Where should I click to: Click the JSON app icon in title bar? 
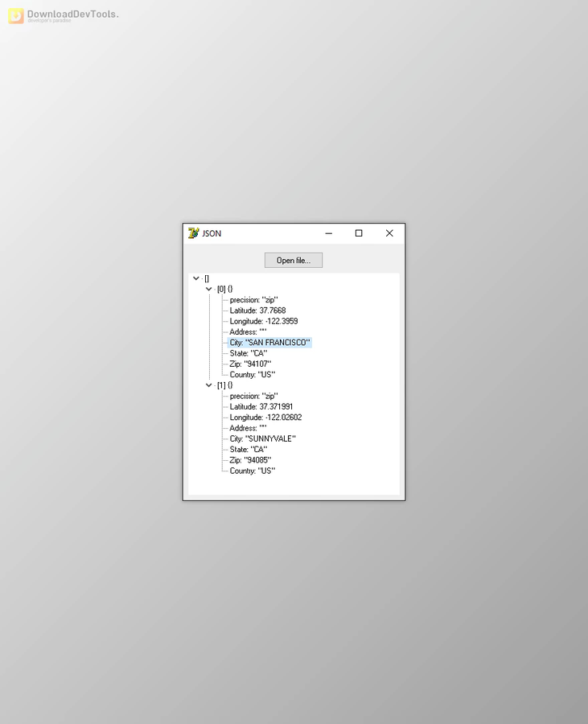pos(193,233)
